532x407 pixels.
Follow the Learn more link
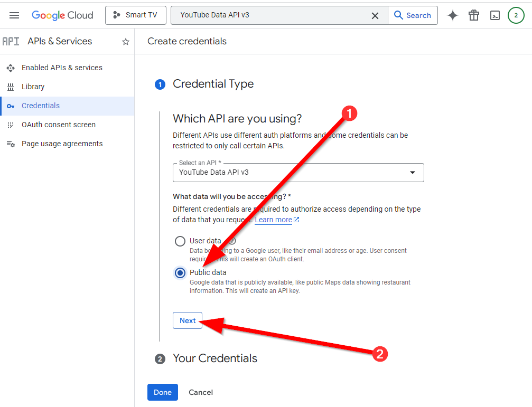coord(273,220)
